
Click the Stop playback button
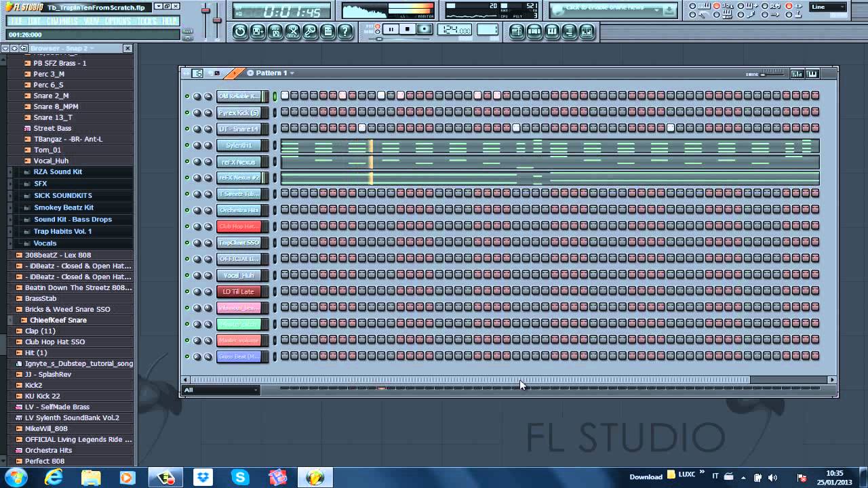408,29
